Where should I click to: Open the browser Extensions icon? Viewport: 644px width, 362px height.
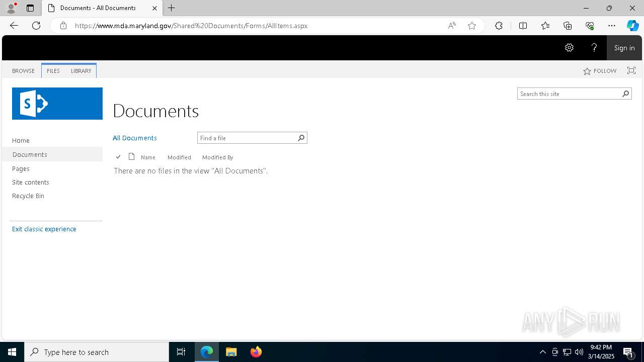coord(499,26)
